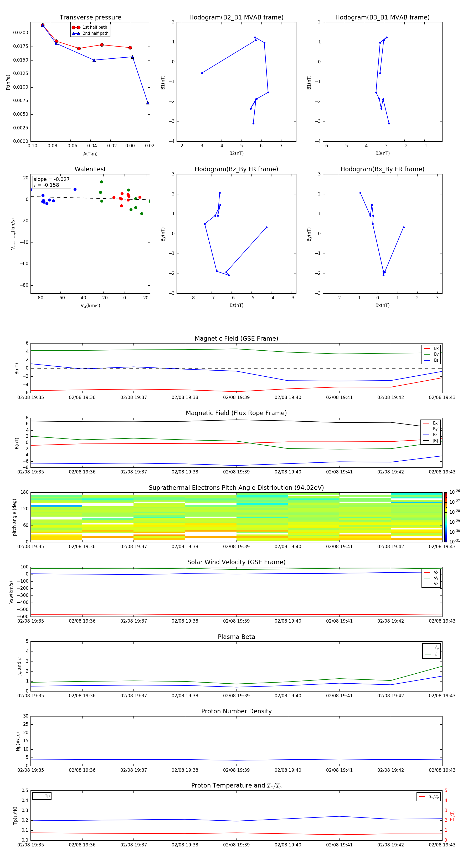Click the Suprathermal Electrons Pitch Angle Distribution title
Screen dimensions: 473x868
pyautogui.click(x=236, y=488)
